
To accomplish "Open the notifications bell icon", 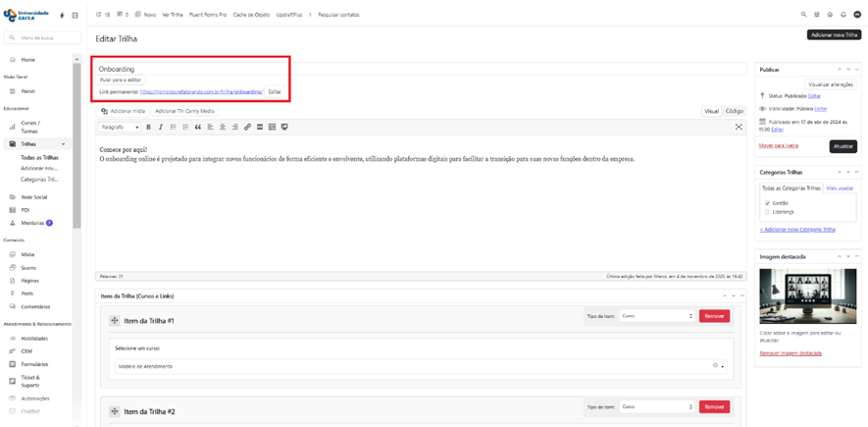I will coord(843,15).
